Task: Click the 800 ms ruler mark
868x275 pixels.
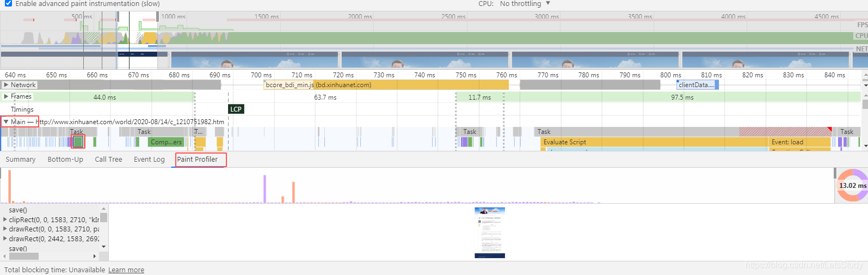Action: pyautogui.click(x=670, y=75)
